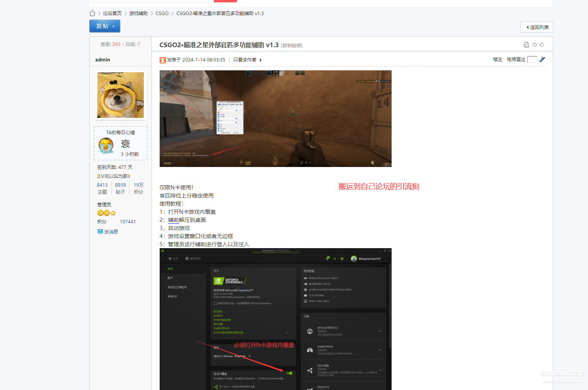Viewport: 588px width, 390px height.
Task: Click the print icon beside post title
Action: click(526, 45)
